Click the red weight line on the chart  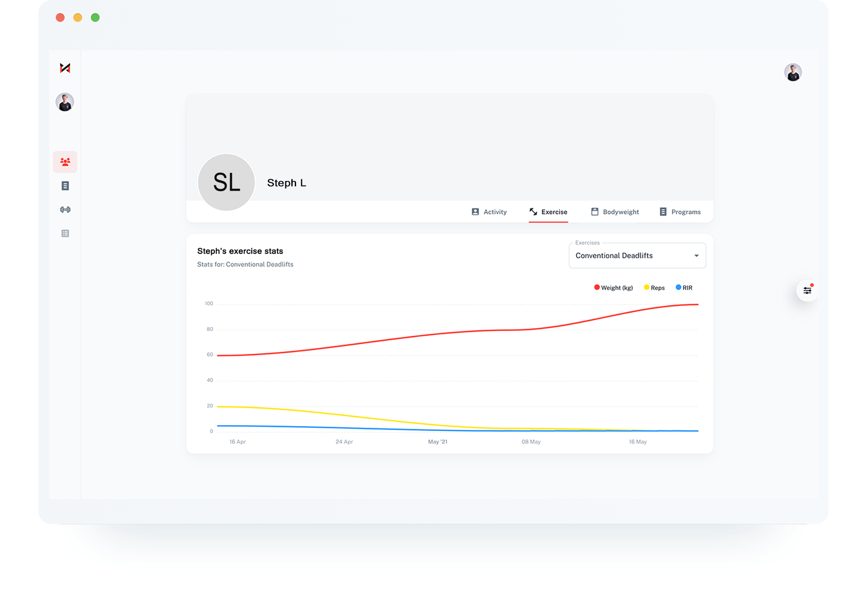pos(418,335)
